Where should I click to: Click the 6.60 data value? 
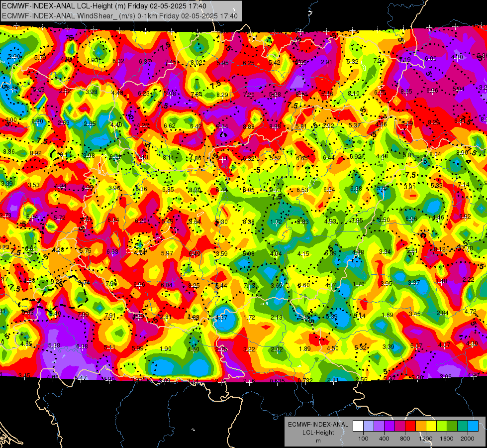(304, 285)
